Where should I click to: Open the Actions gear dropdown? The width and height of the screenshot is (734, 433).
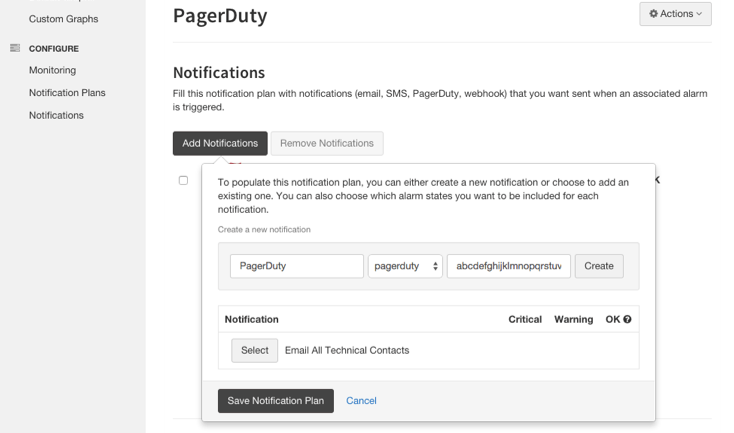point(675,14)
